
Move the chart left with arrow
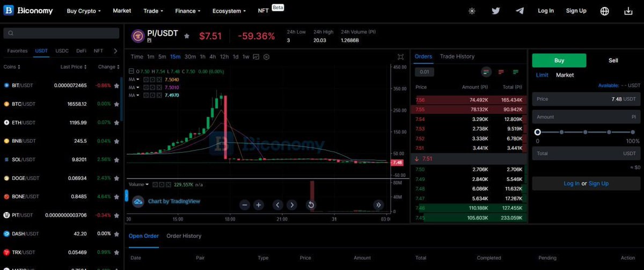(277, 205)
